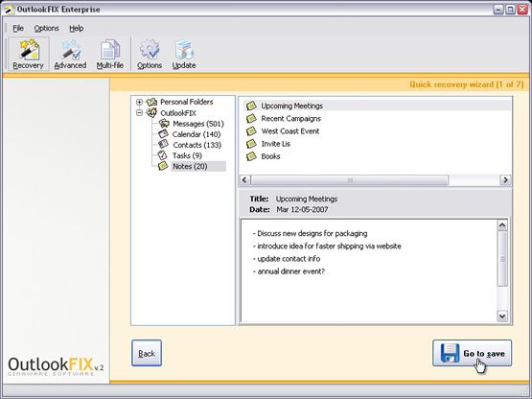
Task: Go Back to the previous step
Action: pos(147,353)
